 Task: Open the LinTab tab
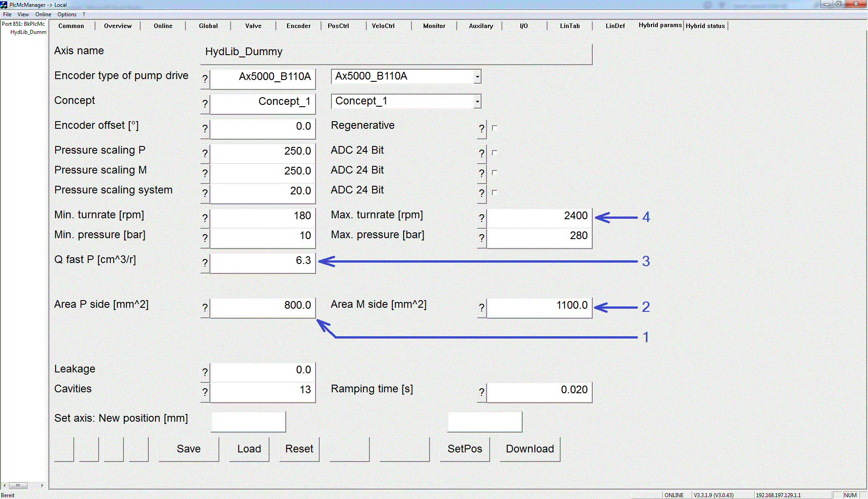pyautogui.click(x=570, y=26)
